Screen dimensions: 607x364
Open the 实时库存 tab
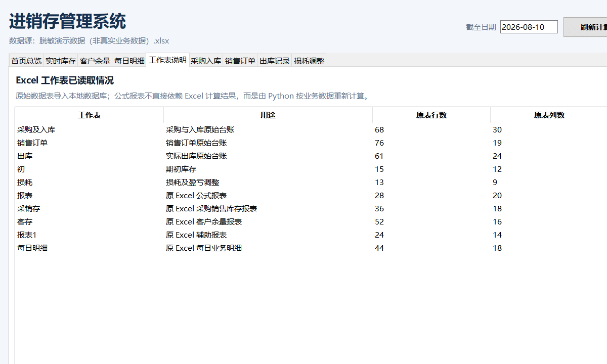tap(61, 61)
